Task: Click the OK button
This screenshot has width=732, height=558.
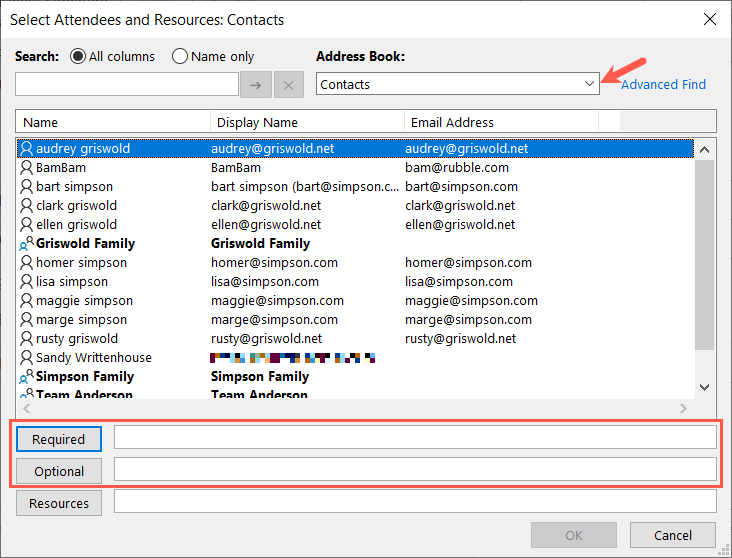Action: point(574,535)
